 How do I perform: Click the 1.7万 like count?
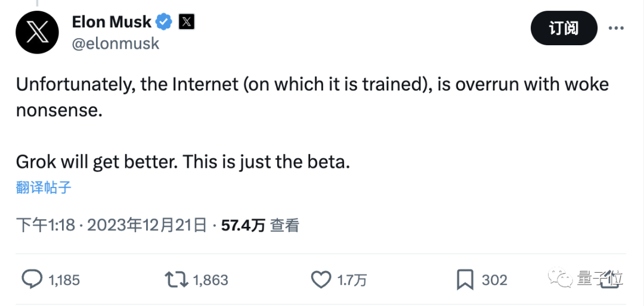coord(352,280)
